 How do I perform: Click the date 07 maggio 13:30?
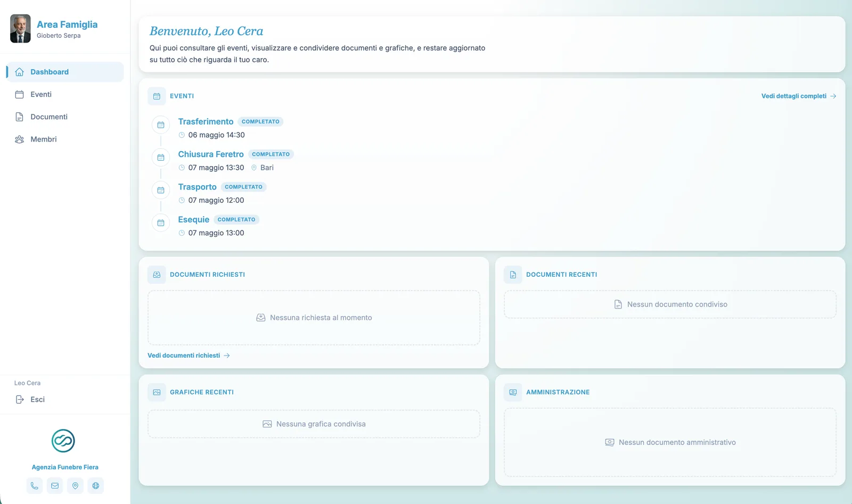pos(216,168)
